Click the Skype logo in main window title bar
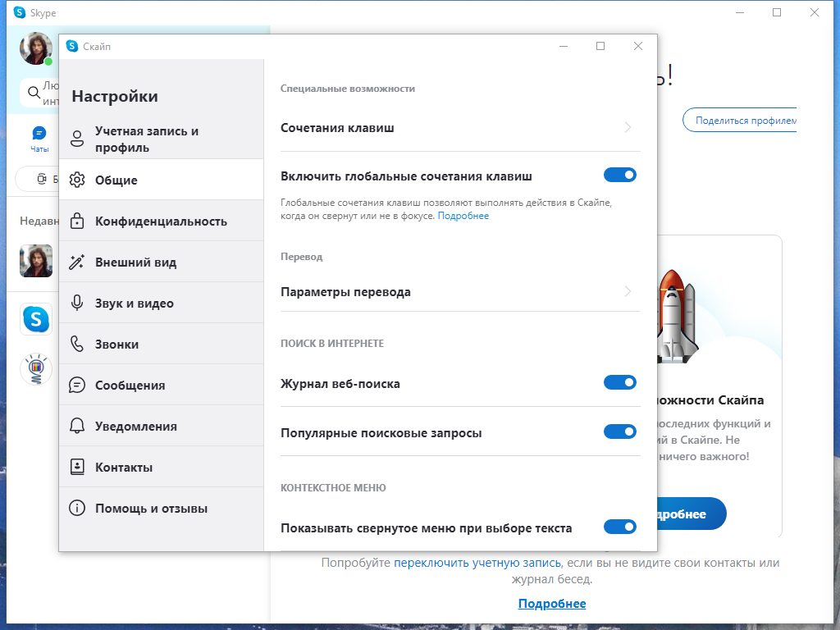 20,12
